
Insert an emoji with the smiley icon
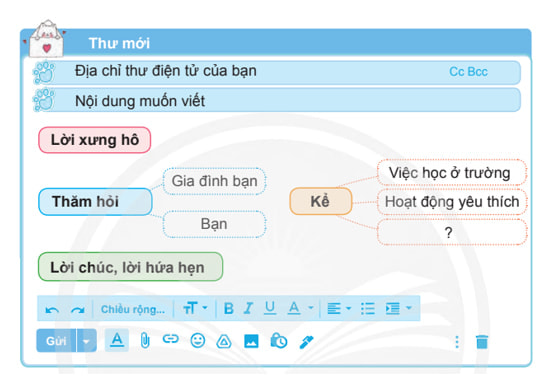coord(198,341)
